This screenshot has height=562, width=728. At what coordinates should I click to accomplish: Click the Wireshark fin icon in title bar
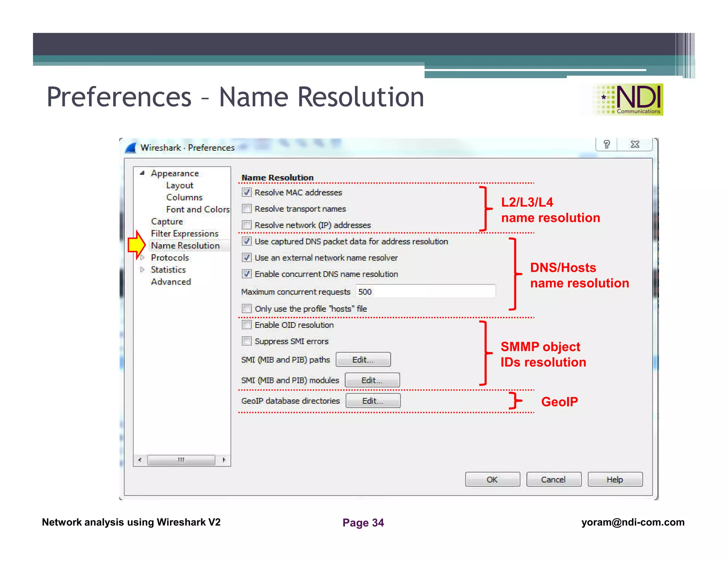point(131,148)
